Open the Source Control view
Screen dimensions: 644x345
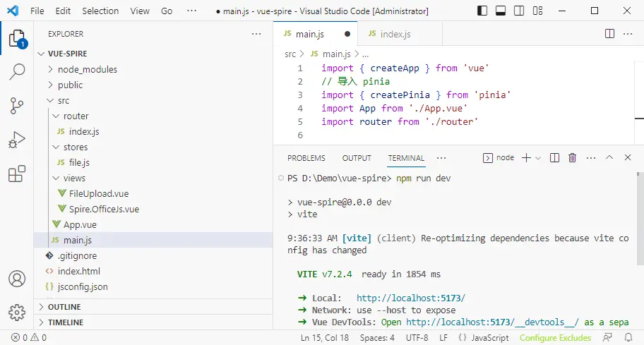tap(17, 106)
